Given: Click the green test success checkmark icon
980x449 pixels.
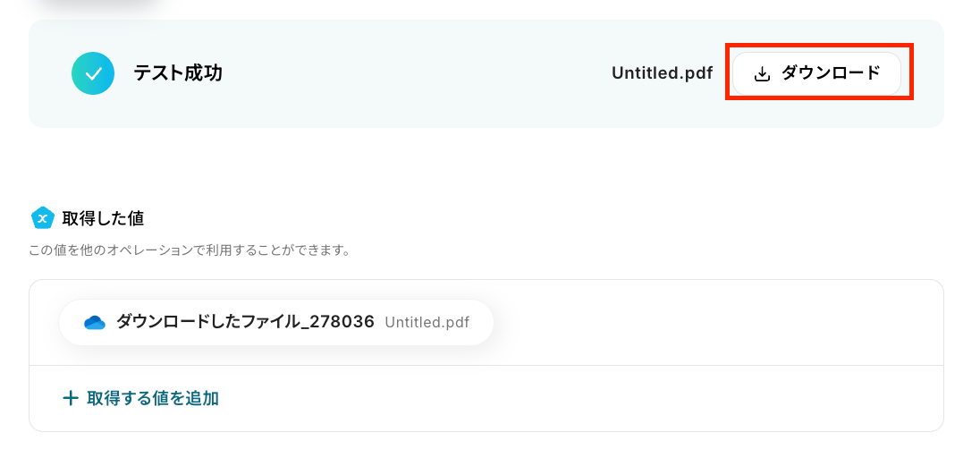Looking at the screenshot, I should pos(92,73).
